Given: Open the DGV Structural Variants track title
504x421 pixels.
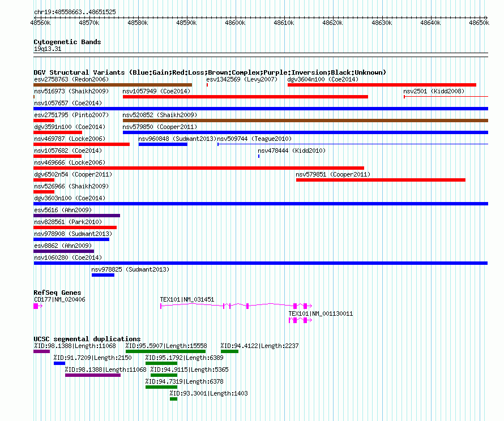Looking at the screenshot, I should point(210,72).
